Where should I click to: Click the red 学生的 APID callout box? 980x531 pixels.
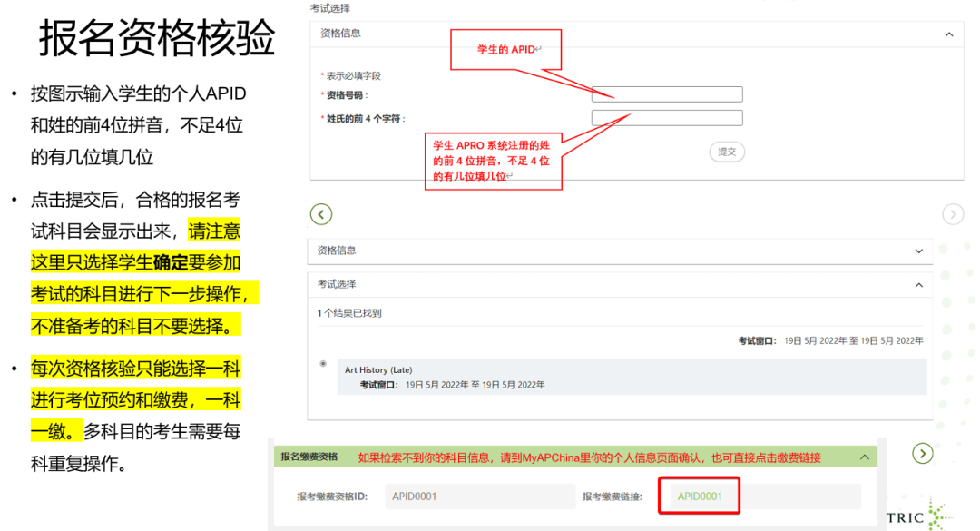pyautogui.click(x=506, y=49)
